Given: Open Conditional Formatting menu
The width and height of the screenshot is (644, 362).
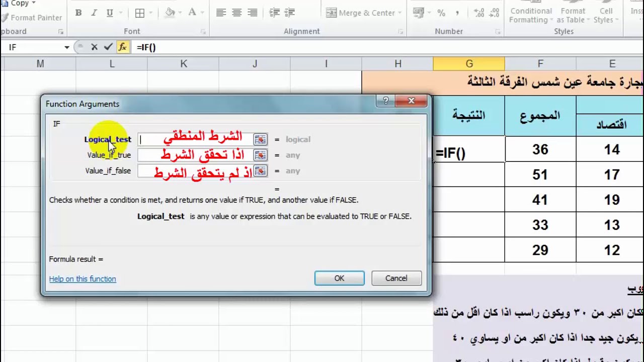Looking at the screenshot, I should coord(530,15).
